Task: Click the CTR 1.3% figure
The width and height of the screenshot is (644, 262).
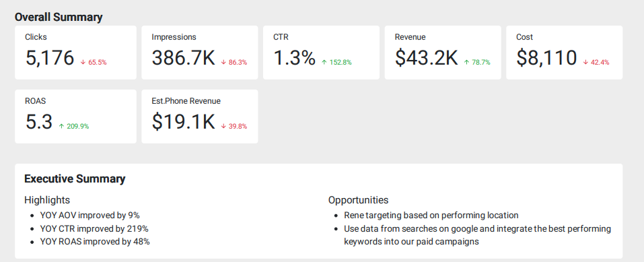Action: 294,57
